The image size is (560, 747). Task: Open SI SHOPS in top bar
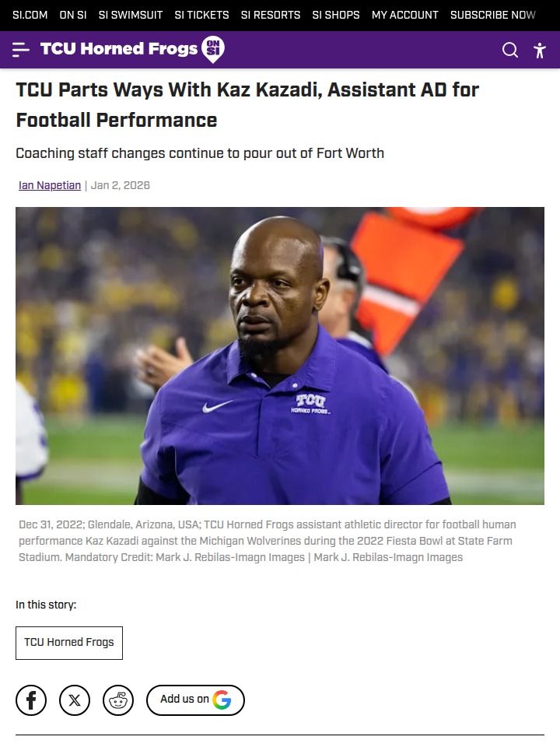coord(336,15)
